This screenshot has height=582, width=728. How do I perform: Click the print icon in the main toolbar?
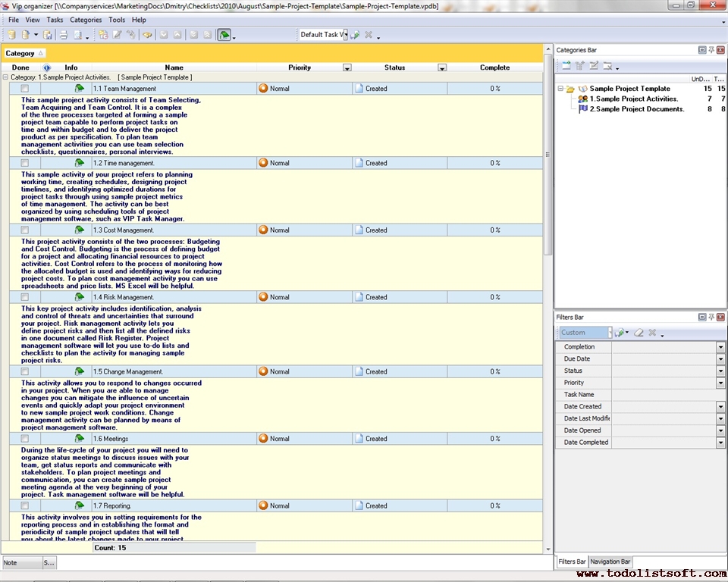click(x=64, y=35)
